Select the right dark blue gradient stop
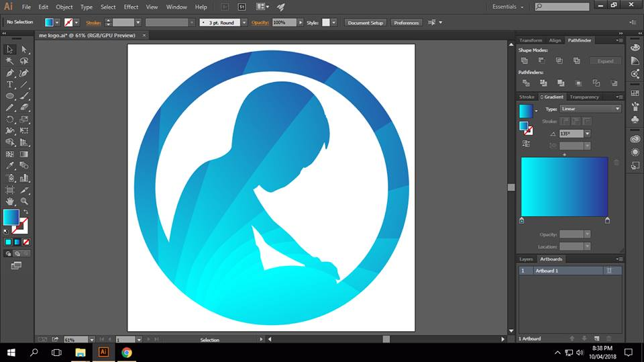 click(x=607, y=220)
